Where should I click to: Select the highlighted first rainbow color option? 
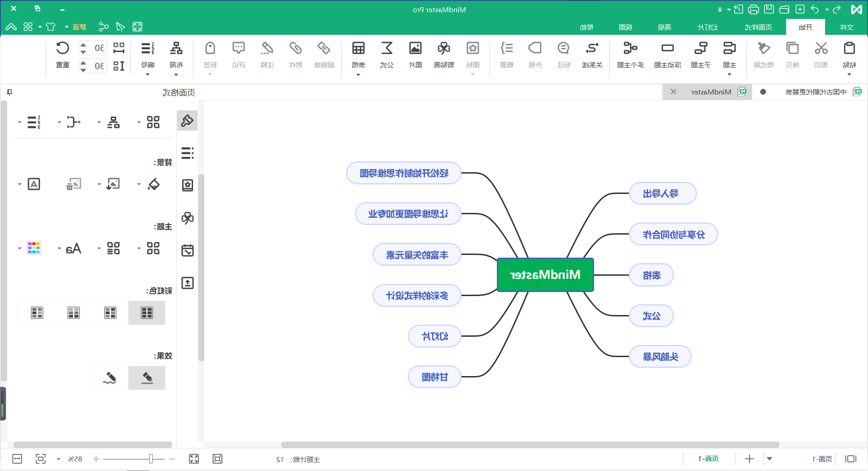pyautogui.click(x=147, y=313)
